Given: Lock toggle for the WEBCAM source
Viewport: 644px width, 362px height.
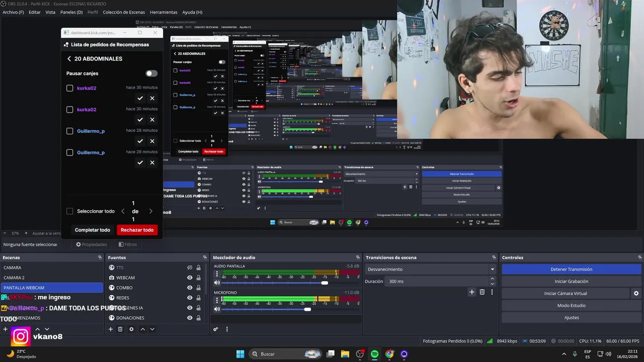Looking at the screenshot, I should coord(198,278).
